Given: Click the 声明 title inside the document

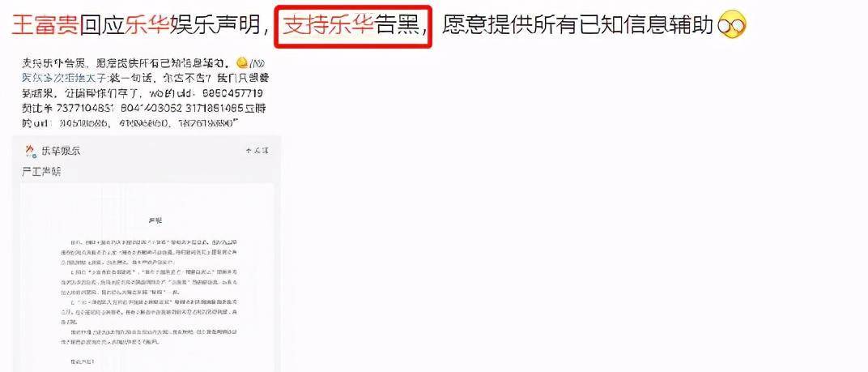Looking at the screenshot, I should pyautogui.click(x=155, y=220).
